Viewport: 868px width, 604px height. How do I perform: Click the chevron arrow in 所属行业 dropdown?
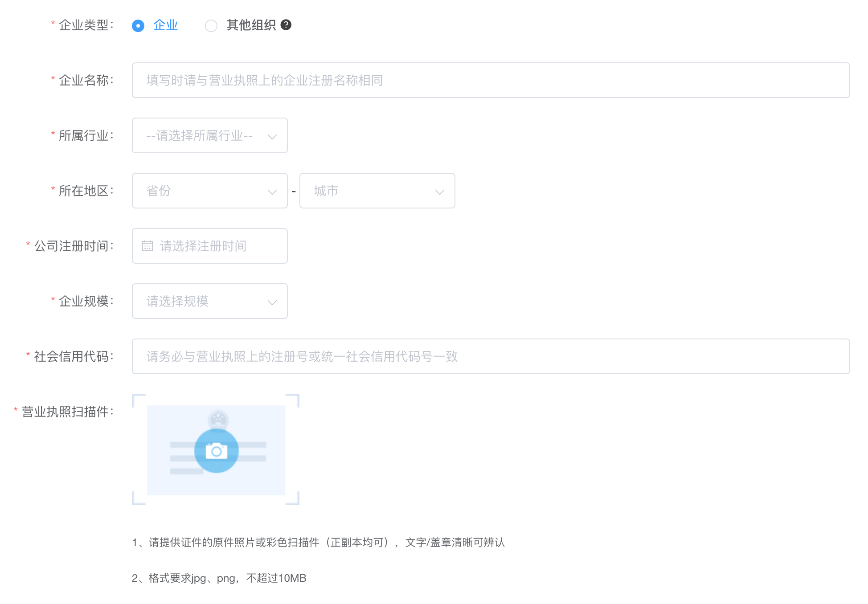(272, 136)
